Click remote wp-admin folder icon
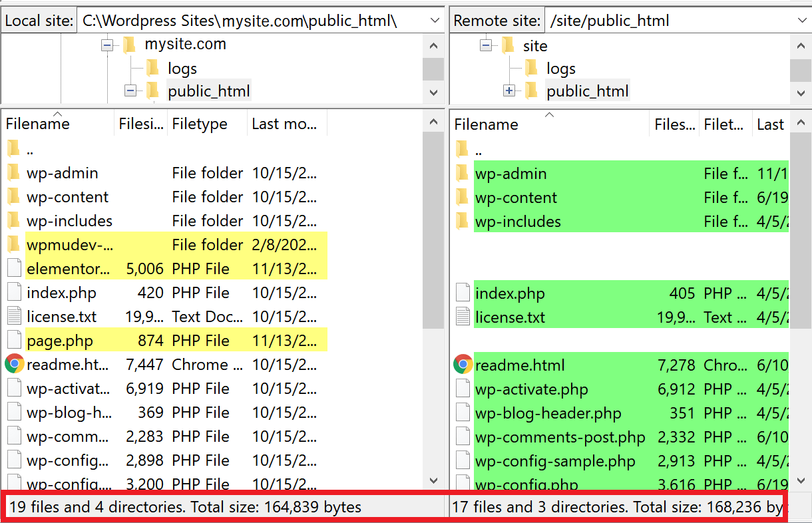 [463, 173]
